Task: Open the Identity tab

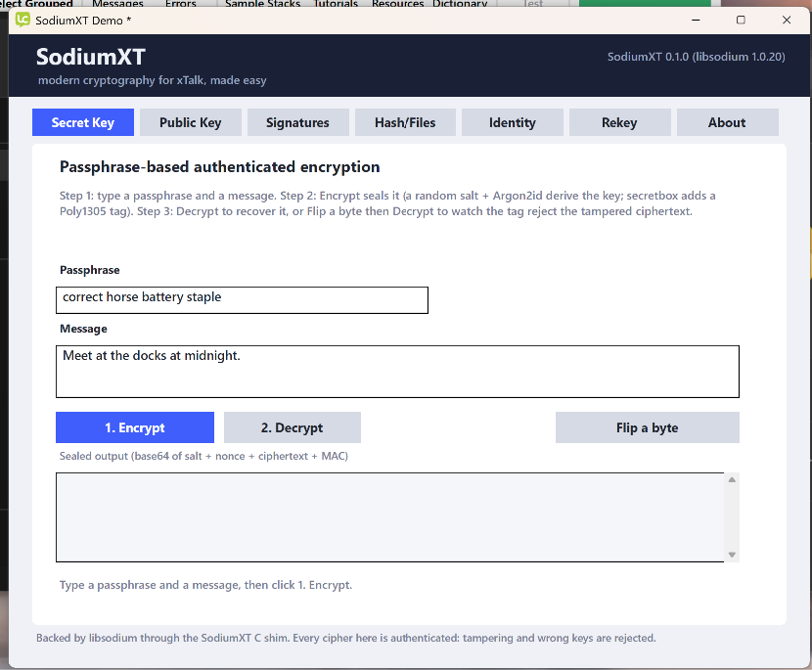Action: (513, 122)
